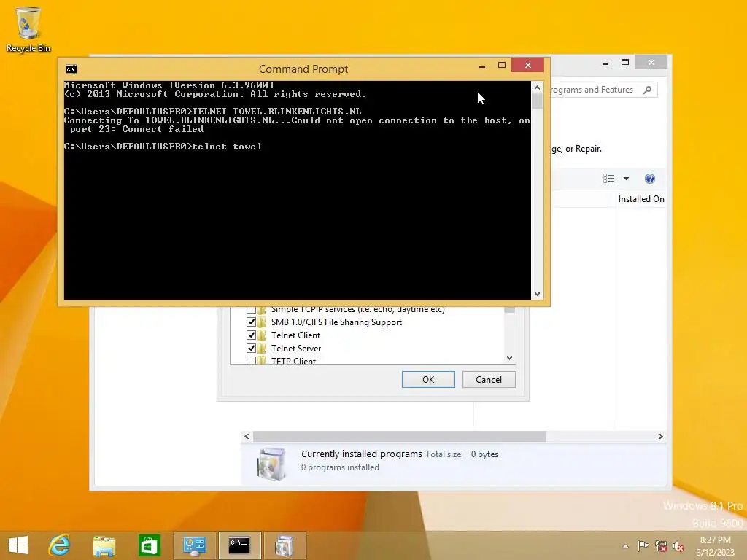Open the Recycle Bin desktop icon
This screenshot has width=747, height=560.
coord(28,29)
